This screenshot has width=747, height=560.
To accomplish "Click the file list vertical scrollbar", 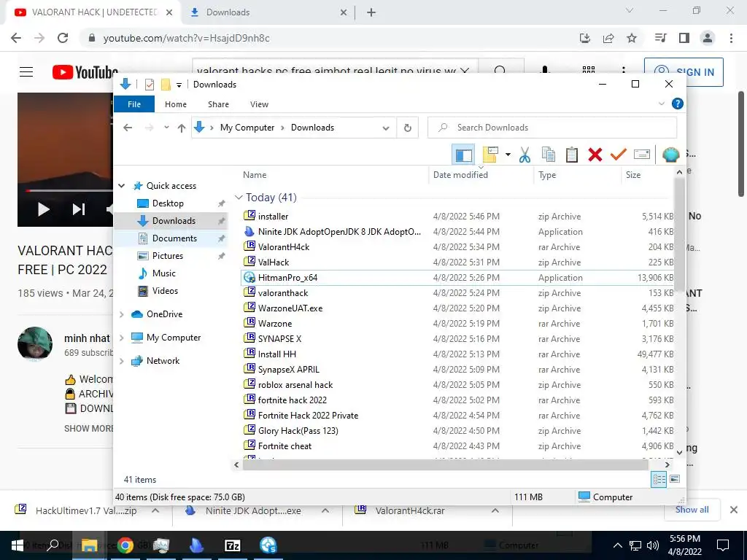I will (679, 233).
